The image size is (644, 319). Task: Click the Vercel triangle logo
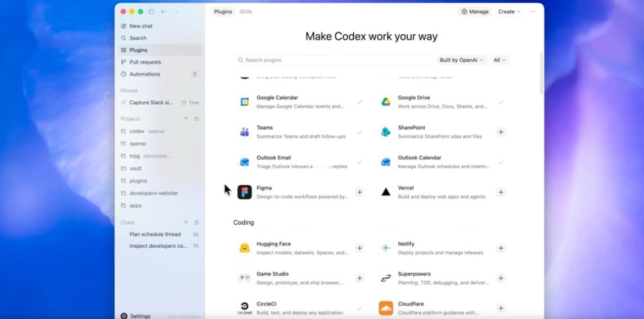[x=386, y=192]
